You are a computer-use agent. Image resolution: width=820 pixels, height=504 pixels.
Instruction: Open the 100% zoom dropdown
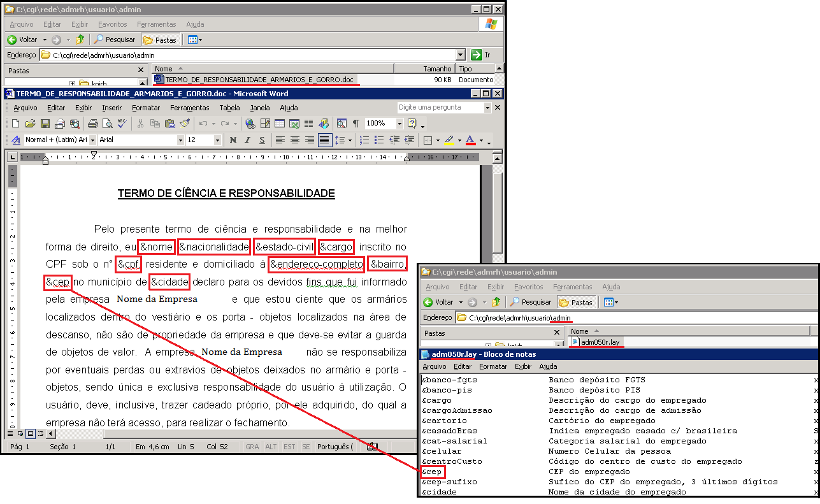point(399,123)
